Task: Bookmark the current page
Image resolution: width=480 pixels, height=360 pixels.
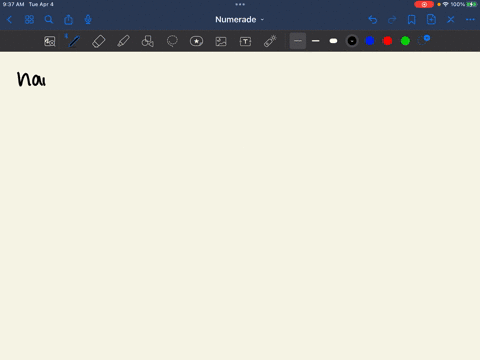Action: [412, 20]
